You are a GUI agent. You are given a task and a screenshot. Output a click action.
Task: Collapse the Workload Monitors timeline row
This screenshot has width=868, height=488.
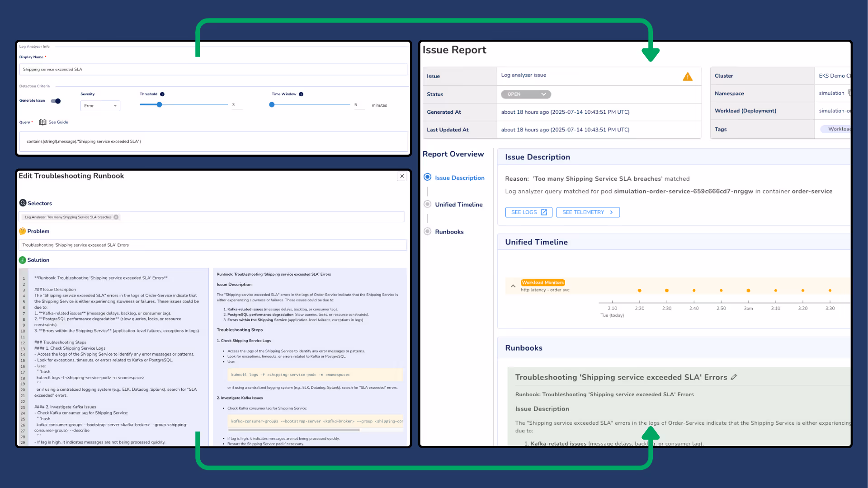[513, 286]
